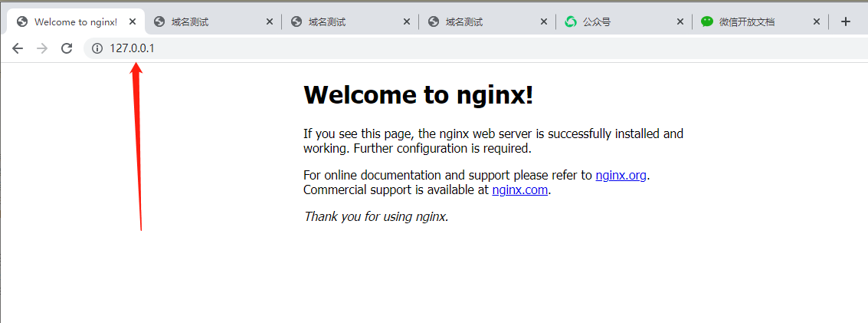
Task: Close the 微信开放文档 tab
Action: pos(817,21)
